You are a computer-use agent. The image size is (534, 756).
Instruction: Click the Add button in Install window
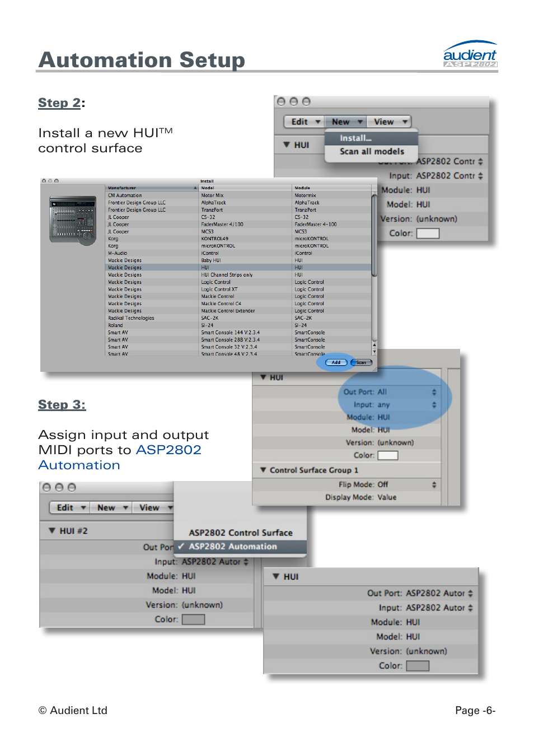336,362
